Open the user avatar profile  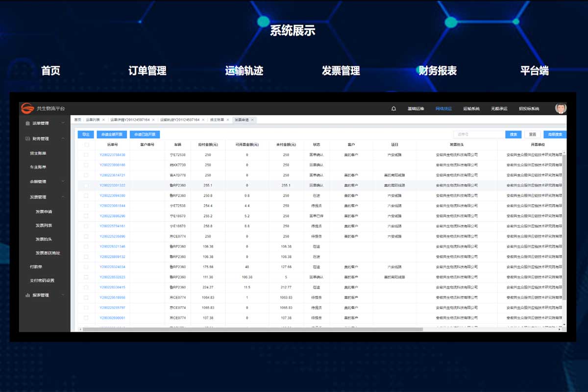(560, 108)
